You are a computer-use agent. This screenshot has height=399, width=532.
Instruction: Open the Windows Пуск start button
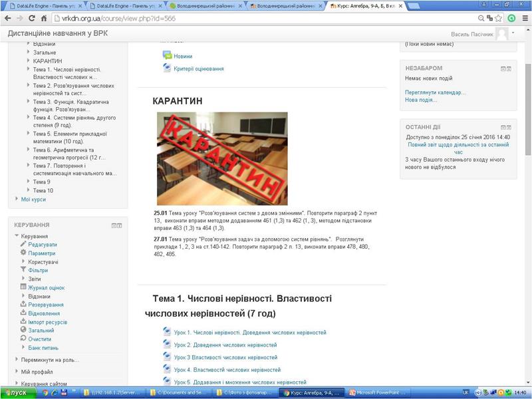(19, 393)
